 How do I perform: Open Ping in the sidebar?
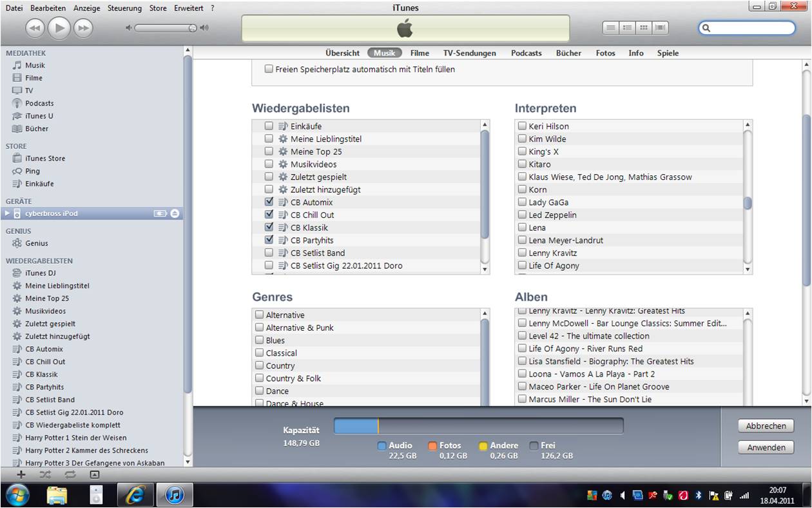click(32, 171)
